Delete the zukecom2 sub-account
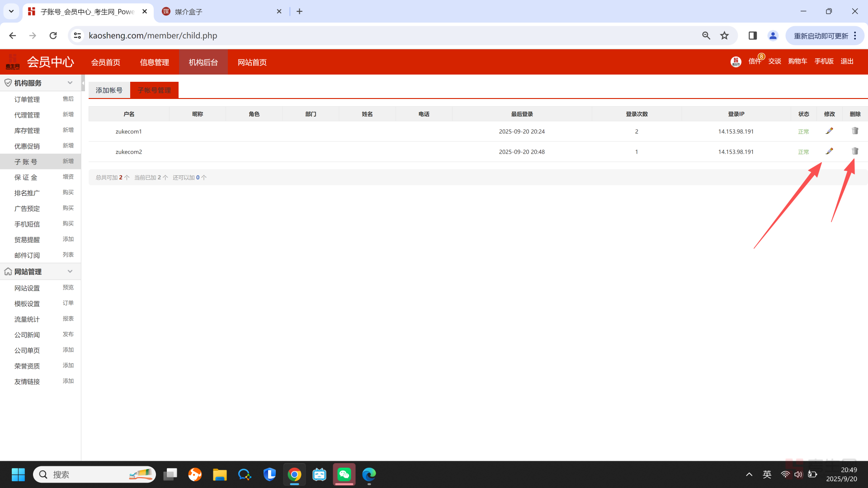This screenshot has width=868, height=488. 855,151
